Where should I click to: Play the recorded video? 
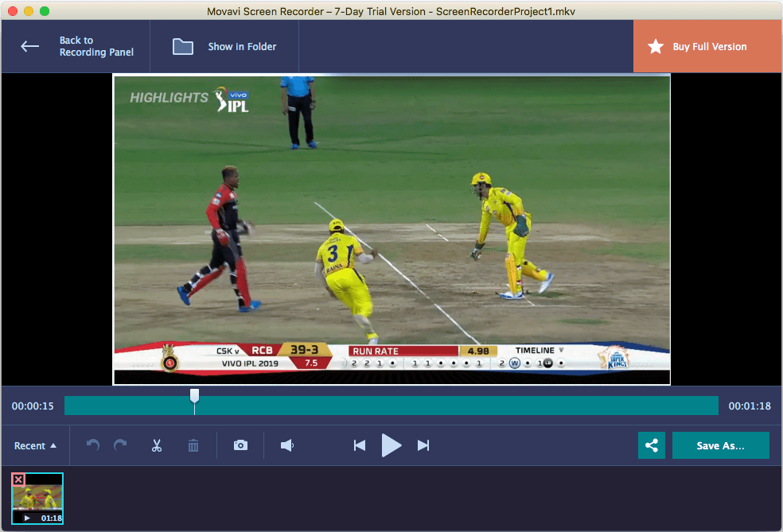[391, 445]
